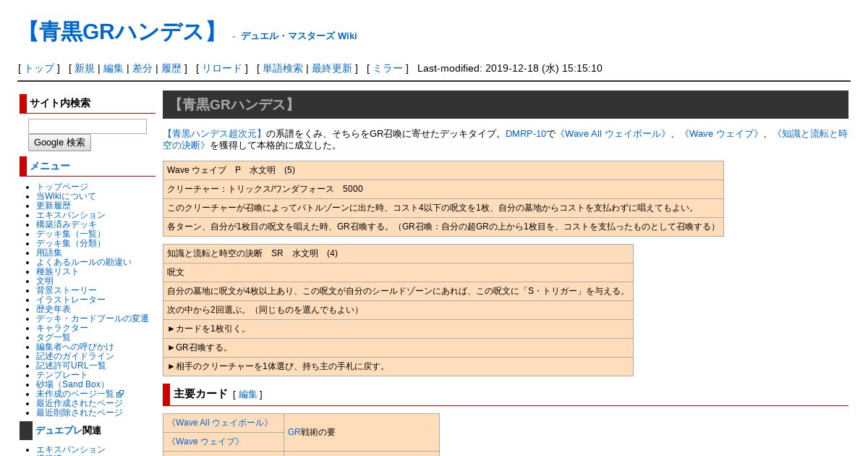Open 砂場（Sand Box） in the sidebar
The image size is (868, 456).
coord(72,384)
